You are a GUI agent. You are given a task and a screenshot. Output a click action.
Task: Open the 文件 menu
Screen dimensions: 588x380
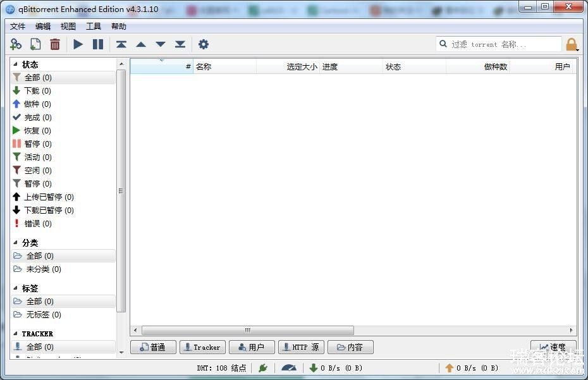(x=17, y=27)
